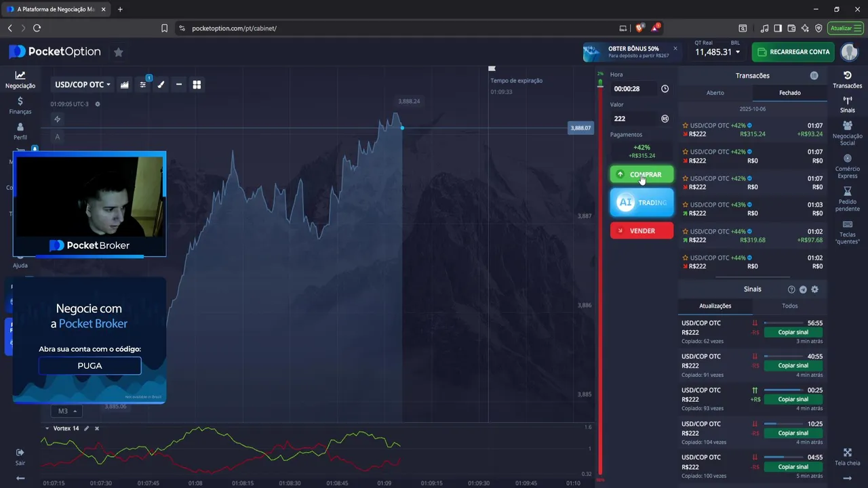Open the indicators settings icon with badge
The image size is (868, 488).
coord(143,85)
